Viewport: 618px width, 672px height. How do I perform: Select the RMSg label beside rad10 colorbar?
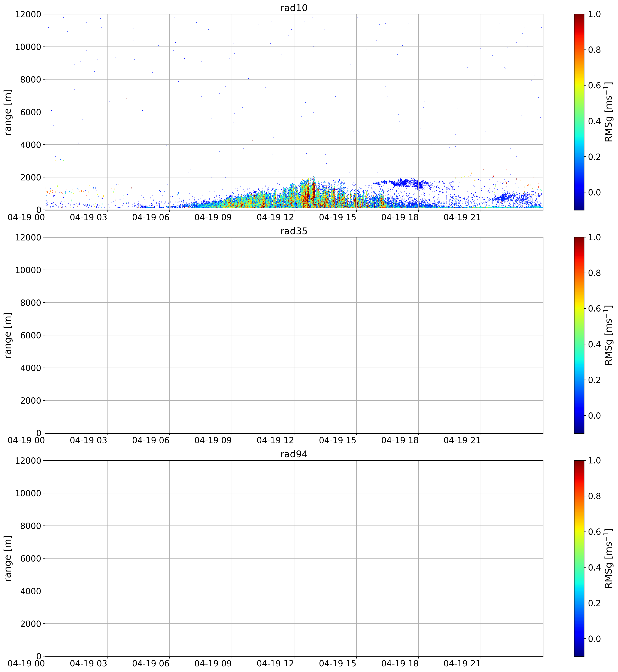point(609,112)
